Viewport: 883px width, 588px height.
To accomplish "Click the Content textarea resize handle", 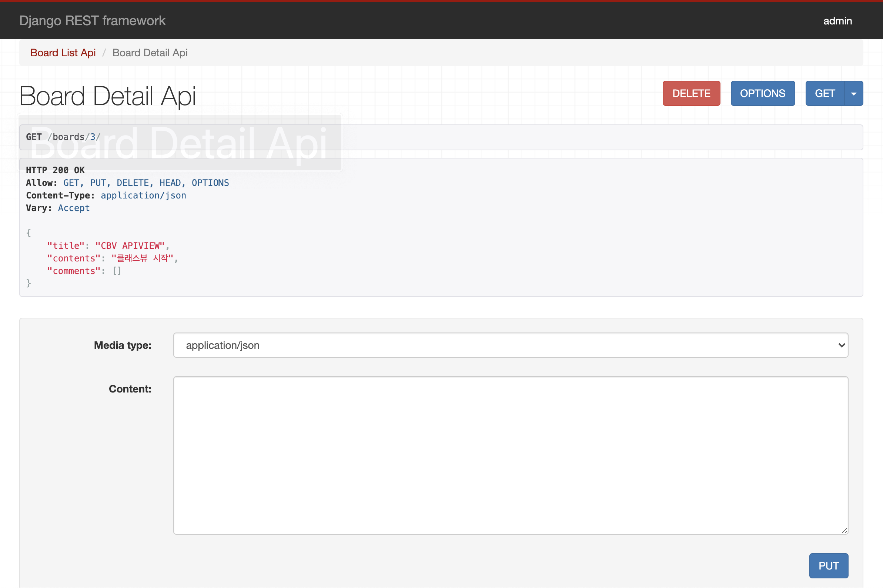I will [x=844, y=530].
